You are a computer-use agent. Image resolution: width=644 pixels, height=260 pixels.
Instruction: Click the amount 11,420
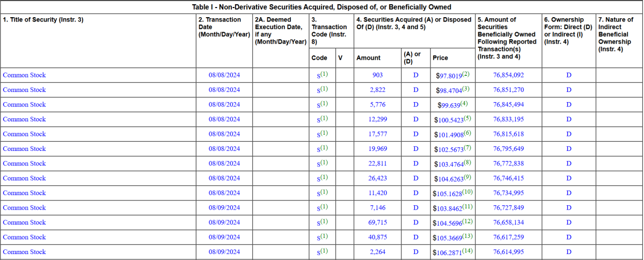tap(377, 193)
